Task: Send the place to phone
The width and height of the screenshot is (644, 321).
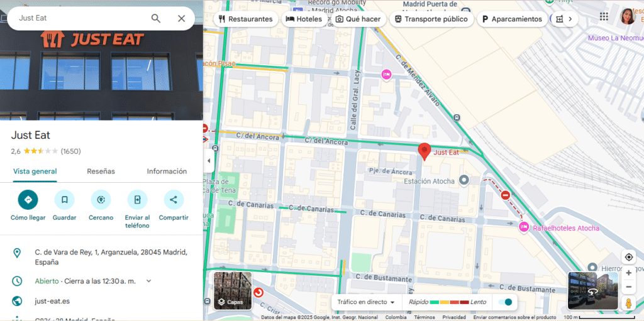Action: (x=137, y=200)
